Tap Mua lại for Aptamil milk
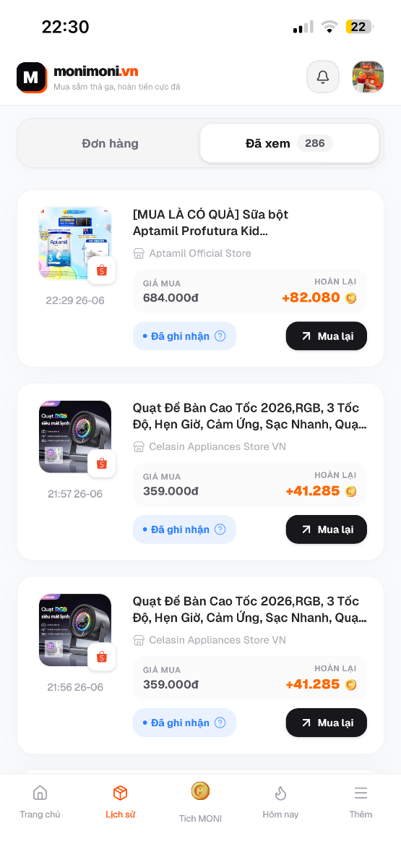The image size is (401, 868). 327,336
